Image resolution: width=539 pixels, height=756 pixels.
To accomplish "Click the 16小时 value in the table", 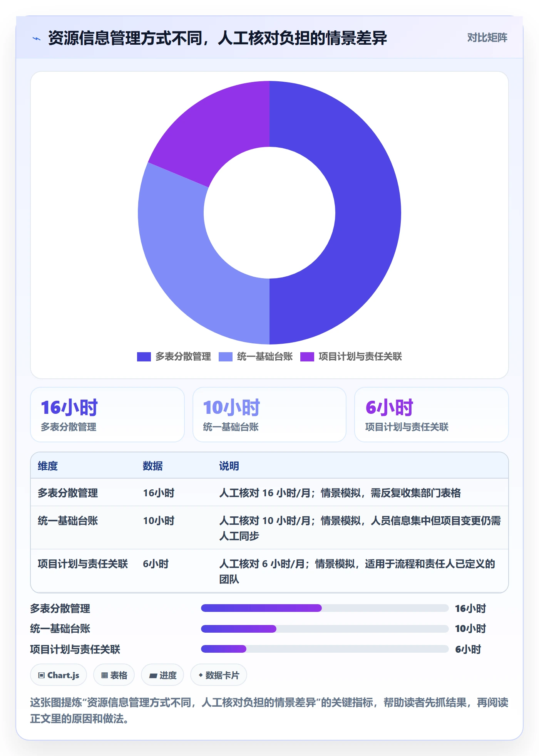I will (x=159, y=493).
